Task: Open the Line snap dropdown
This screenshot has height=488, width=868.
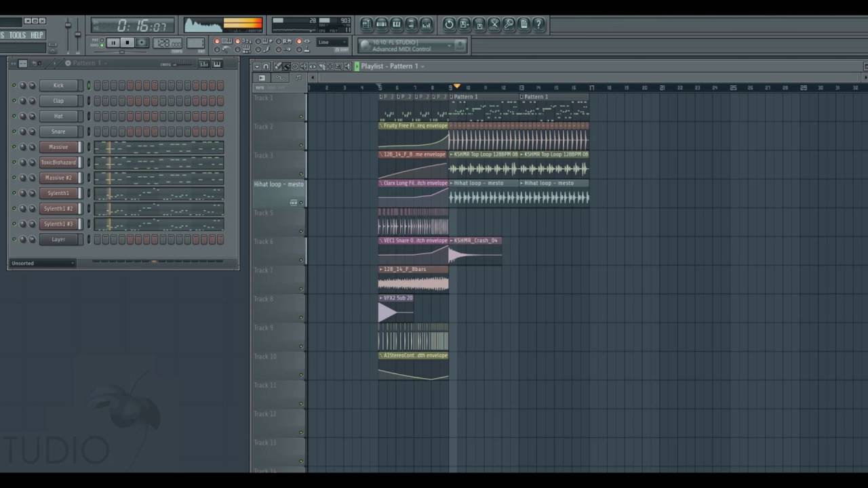Action: click(x=332, y=43)
